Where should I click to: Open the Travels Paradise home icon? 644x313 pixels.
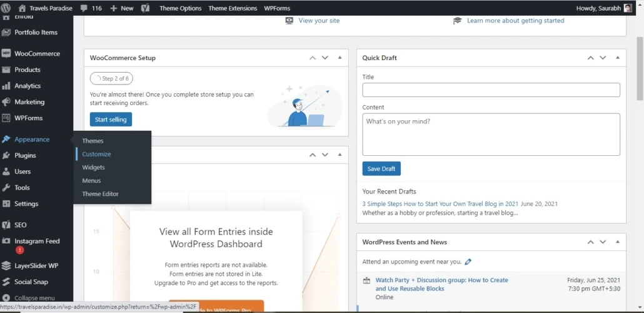click(x=22, y=8)
